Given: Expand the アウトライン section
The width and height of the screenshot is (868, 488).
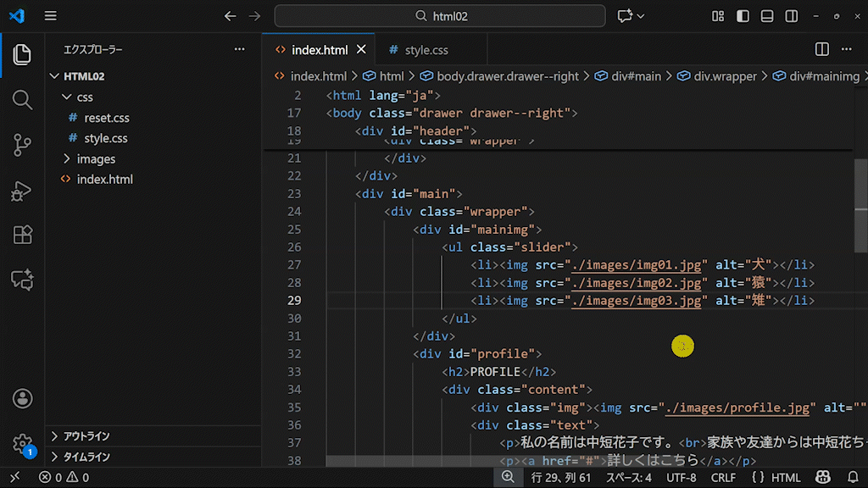Looking at the screenshot, I should point(86,436).
